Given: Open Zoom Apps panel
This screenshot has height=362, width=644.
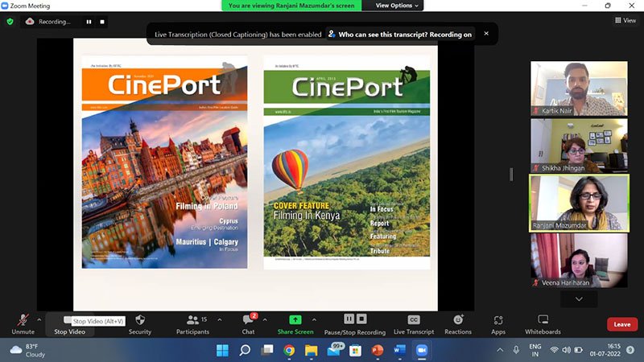Looking at the screenshot, I should pos(498,324).
